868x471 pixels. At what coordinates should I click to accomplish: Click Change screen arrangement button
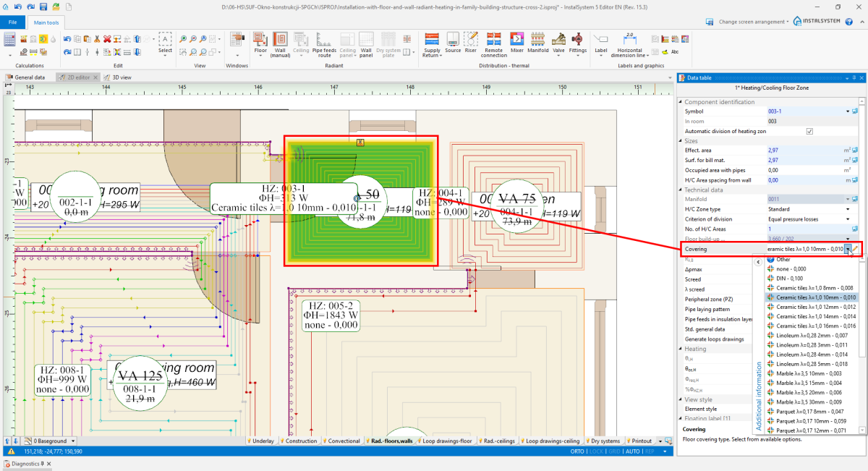tap(753, 22)
